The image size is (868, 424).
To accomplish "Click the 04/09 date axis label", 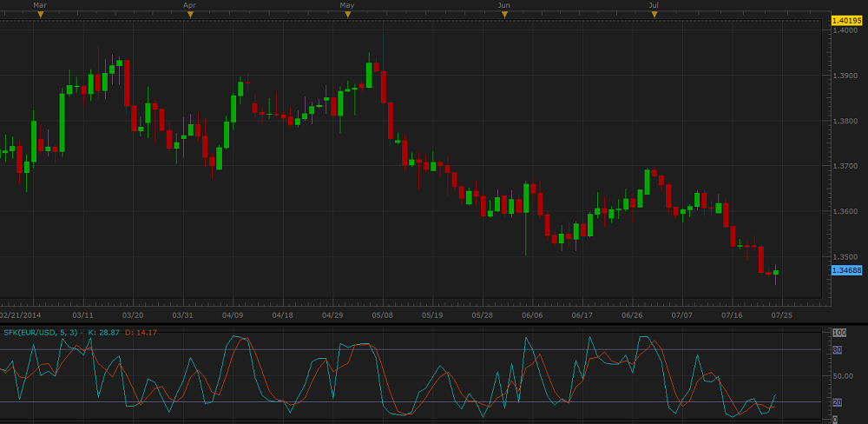I will (x=233, y=315).
